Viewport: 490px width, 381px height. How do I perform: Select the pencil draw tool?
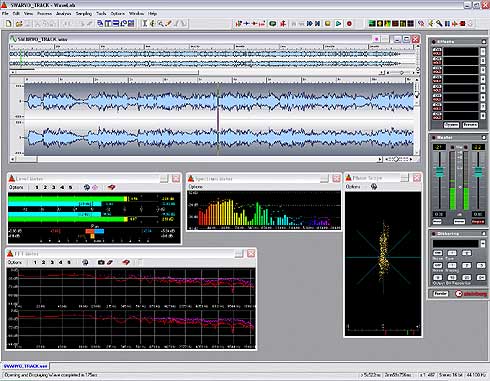(169, 24)
